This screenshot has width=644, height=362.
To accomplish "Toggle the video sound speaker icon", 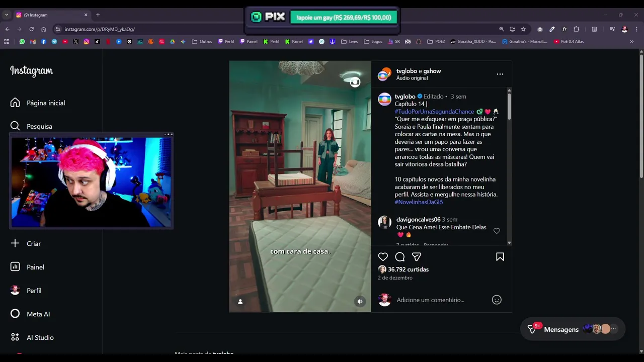I will 360,302.
